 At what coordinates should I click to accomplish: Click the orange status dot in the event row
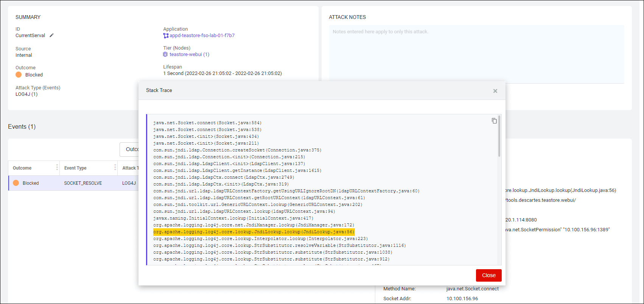click(x=16, y=183)
